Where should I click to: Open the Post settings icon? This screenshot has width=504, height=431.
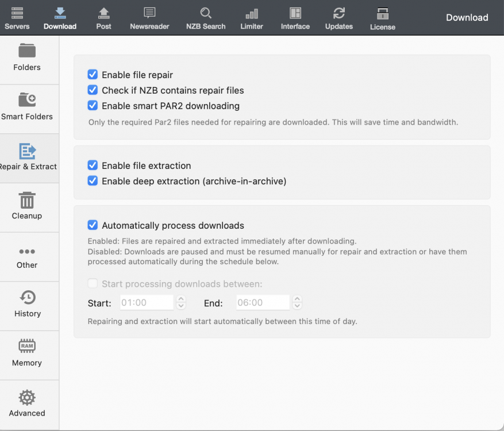pos(103,18)
